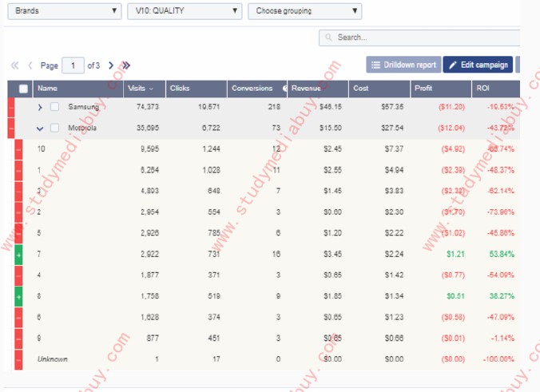Image resolution: width=540 pixels, height=392 pixels.
Task: Click red minus marker on row 9
Action: 18,339
